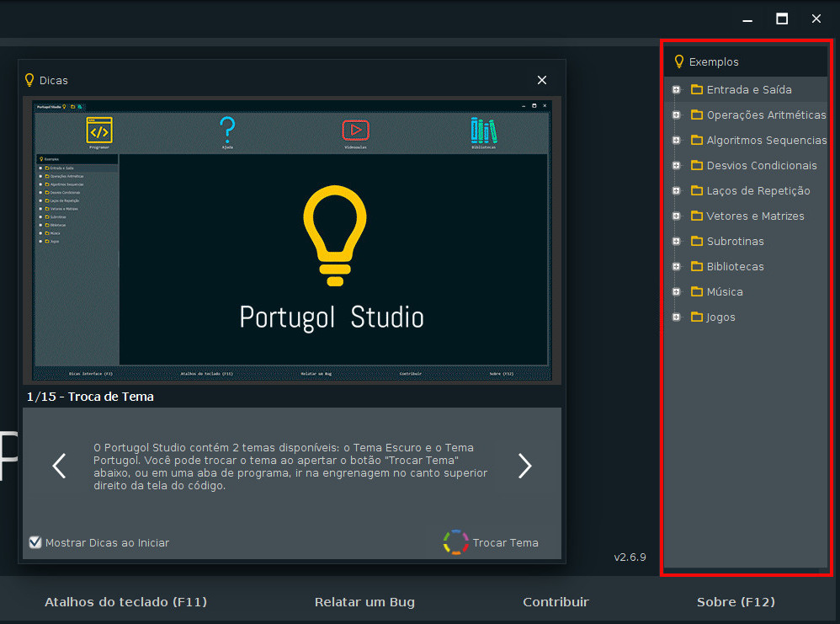Select the Música label

725,291
